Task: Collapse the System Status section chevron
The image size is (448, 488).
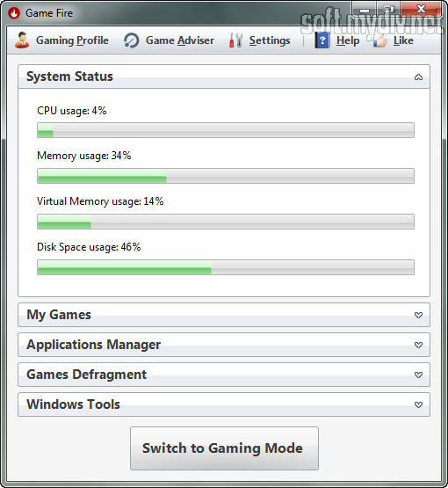Action: [418, 76]
